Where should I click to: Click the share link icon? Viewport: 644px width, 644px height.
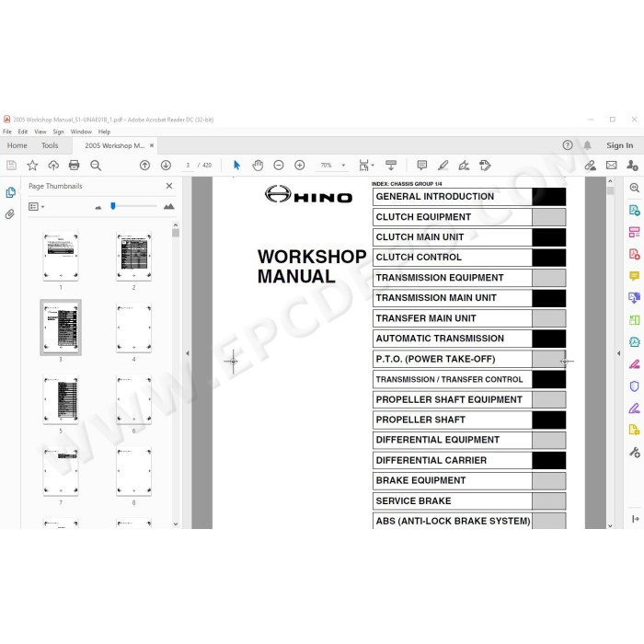pos(591,166)
